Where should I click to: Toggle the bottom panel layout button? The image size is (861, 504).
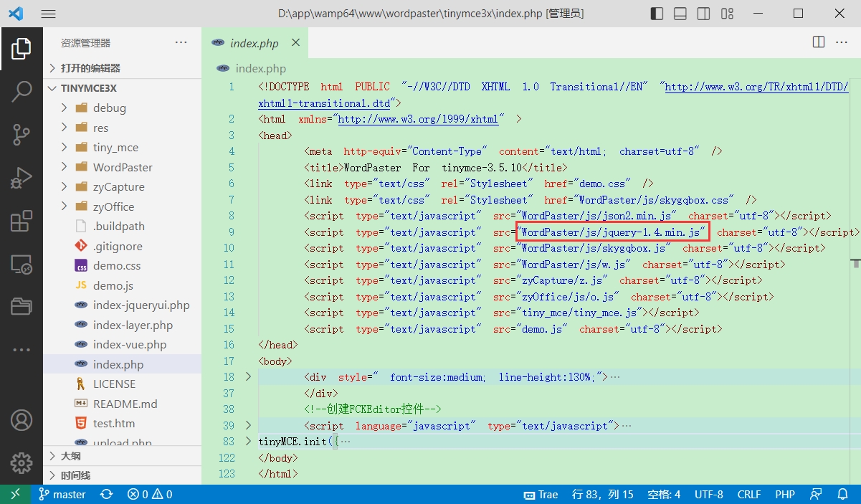[x=680, y=14]
